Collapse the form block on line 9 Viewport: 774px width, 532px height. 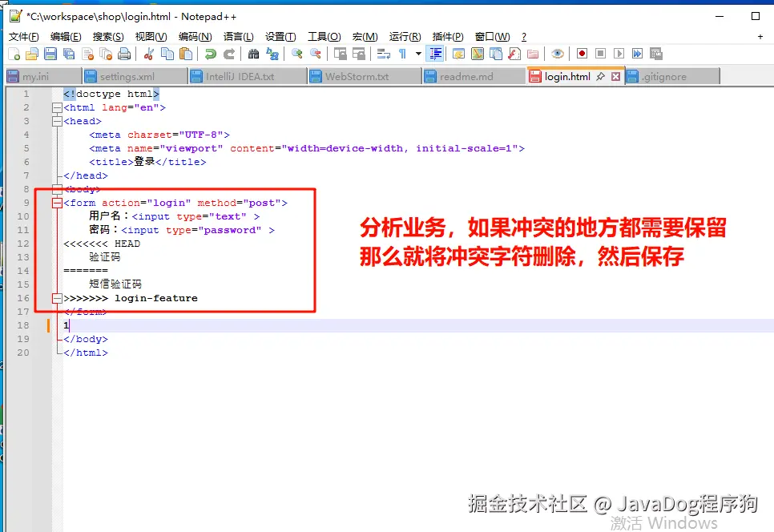(x=57, y=203)
